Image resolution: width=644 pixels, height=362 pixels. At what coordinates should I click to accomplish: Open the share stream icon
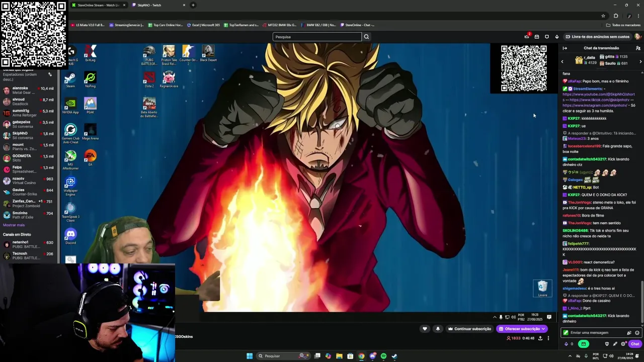540,338
